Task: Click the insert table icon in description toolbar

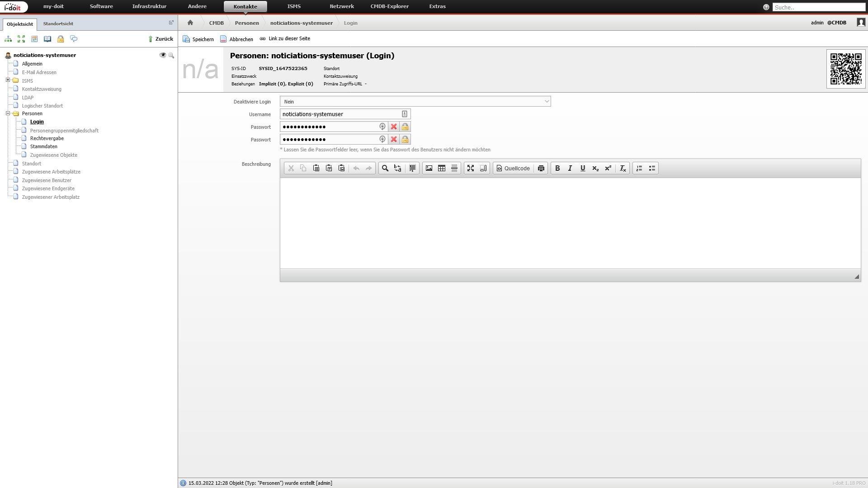Action: (441, 168)
